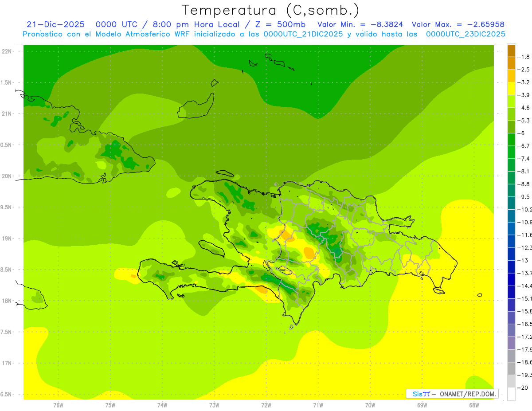
Task: Click the olive swatch between -5.3 and -6
Action: [x=511, y=127]
